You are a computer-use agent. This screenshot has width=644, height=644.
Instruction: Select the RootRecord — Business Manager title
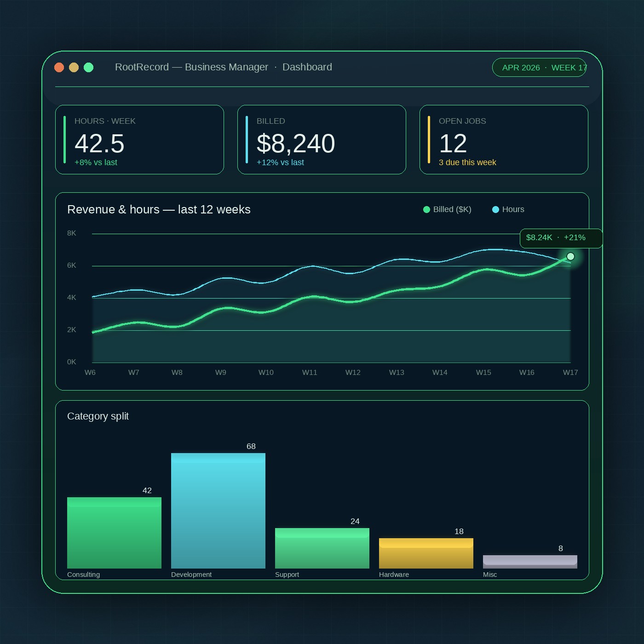coord(192,67)
